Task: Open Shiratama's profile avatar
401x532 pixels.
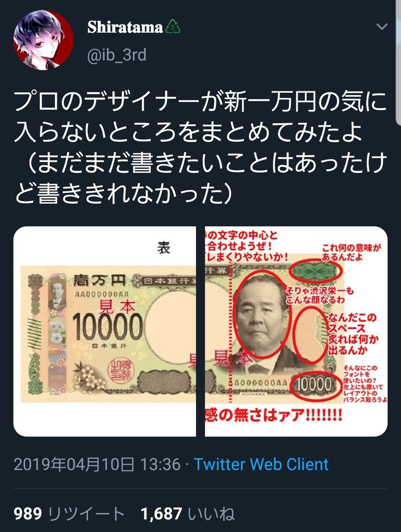Action: (44, 40)
